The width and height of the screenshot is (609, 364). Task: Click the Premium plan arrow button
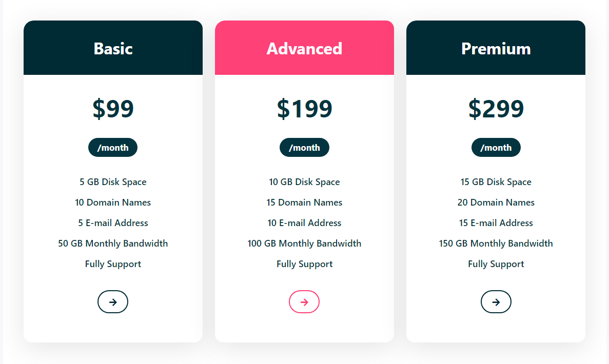496,302
